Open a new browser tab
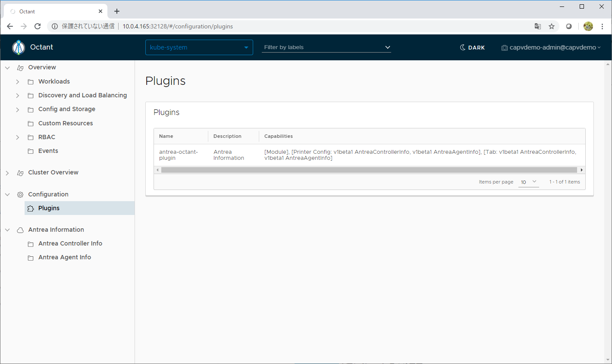Screen dimensions: 612x364 coord(117,11)
